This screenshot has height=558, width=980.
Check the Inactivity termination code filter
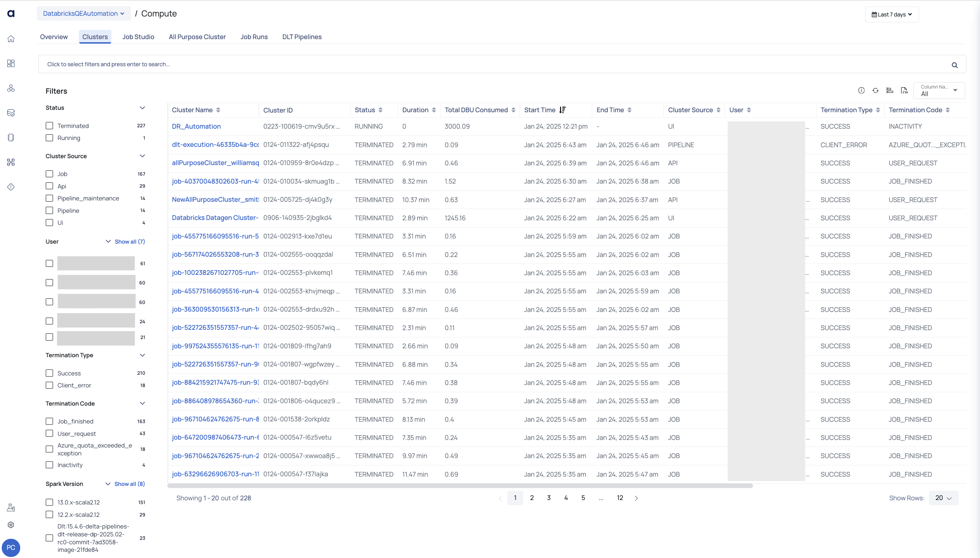click(49, 465)
